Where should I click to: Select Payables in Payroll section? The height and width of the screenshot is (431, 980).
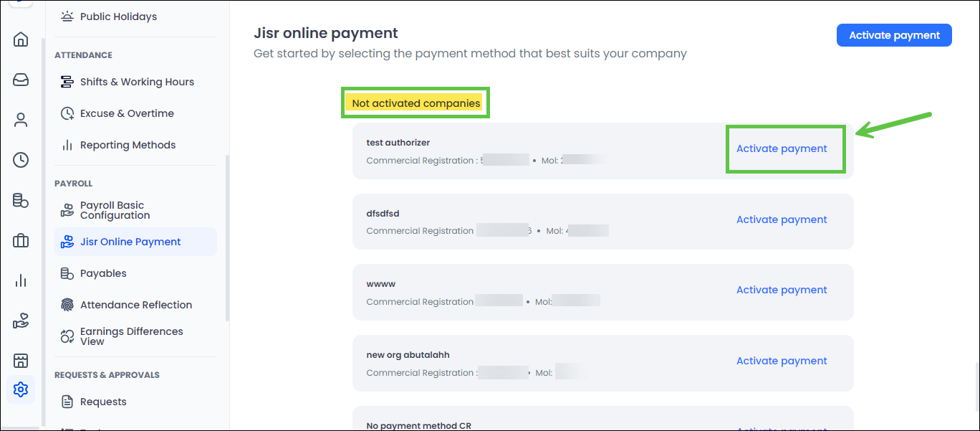[103, 273]
